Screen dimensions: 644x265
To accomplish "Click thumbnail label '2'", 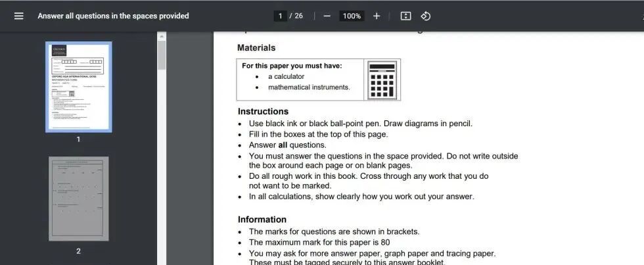I will pyautogui.click(x=78, y=251).
